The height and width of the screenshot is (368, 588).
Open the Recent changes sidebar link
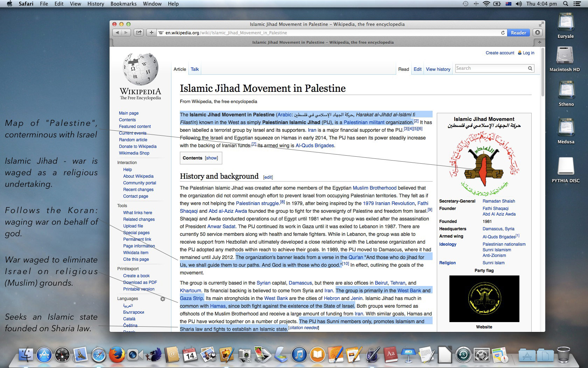(138, 190)
